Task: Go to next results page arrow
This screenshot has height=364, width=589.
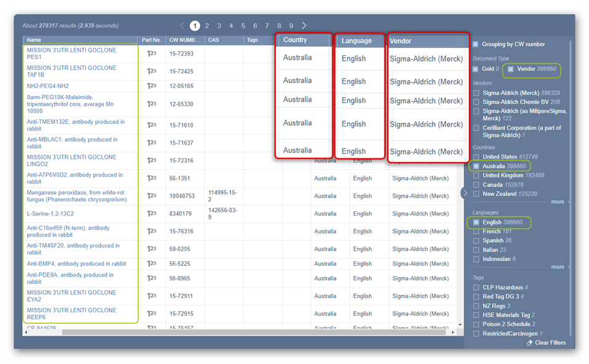Action: (304, 26)
